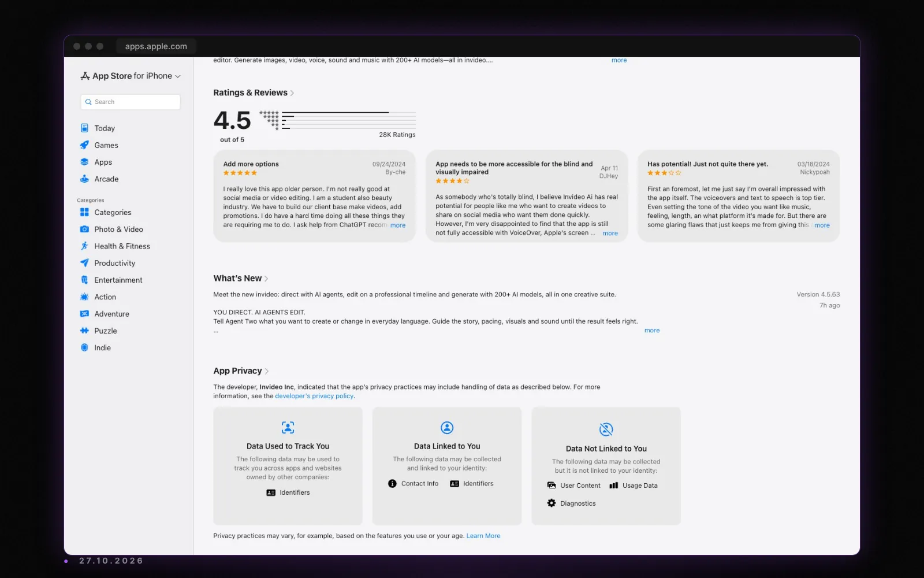924x578 pixels.
Task: Open the developer's privacy policy link
Action: [x=314, y=396]
